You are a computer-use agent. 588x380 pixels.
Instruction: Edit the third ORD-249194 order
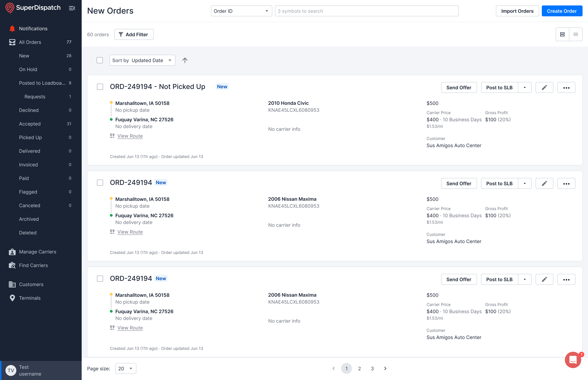(x=544, y=279)
